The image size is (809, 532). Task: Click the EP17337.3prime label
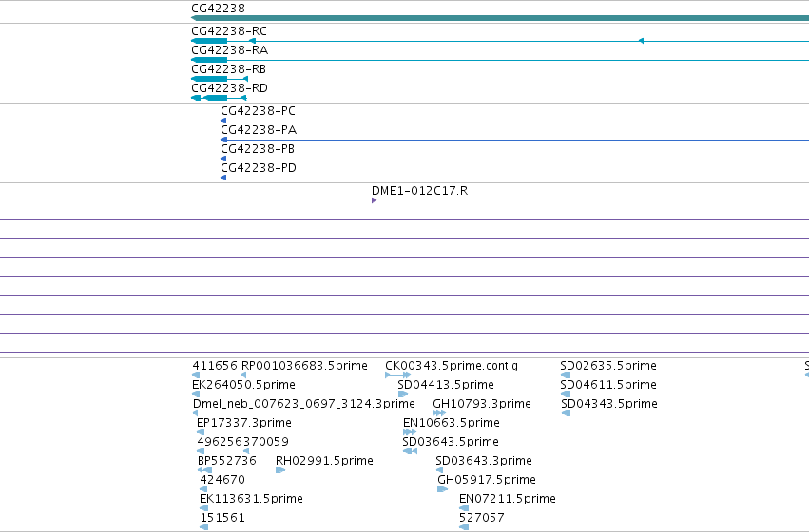[244, 423]
